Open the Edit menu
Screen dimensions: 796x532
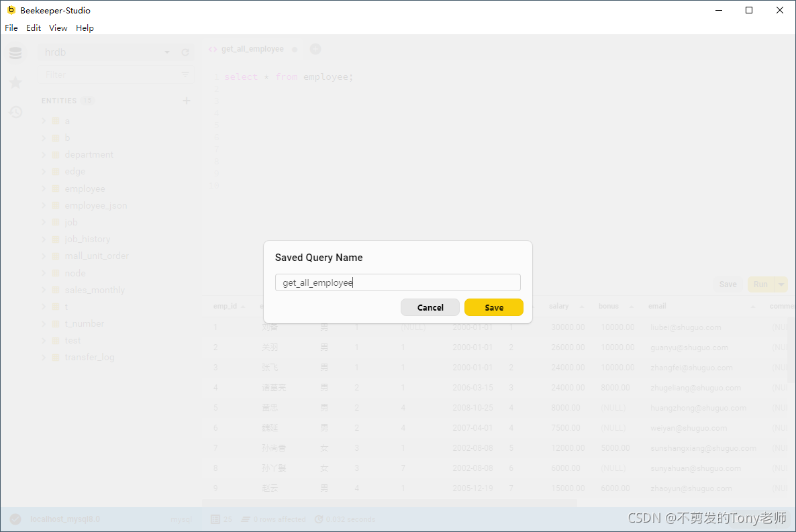34,28
